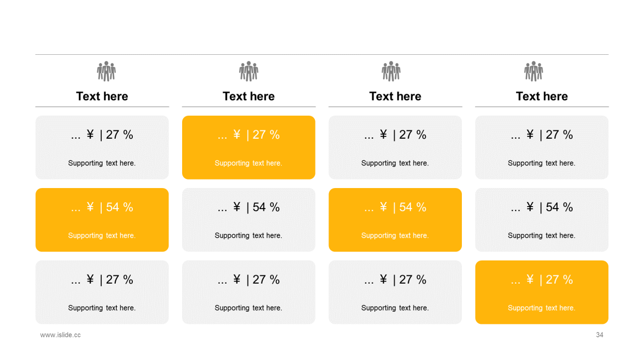The image size is (644, 362).
Task: Click the people icon above third column
Action: tap(391, 71)
